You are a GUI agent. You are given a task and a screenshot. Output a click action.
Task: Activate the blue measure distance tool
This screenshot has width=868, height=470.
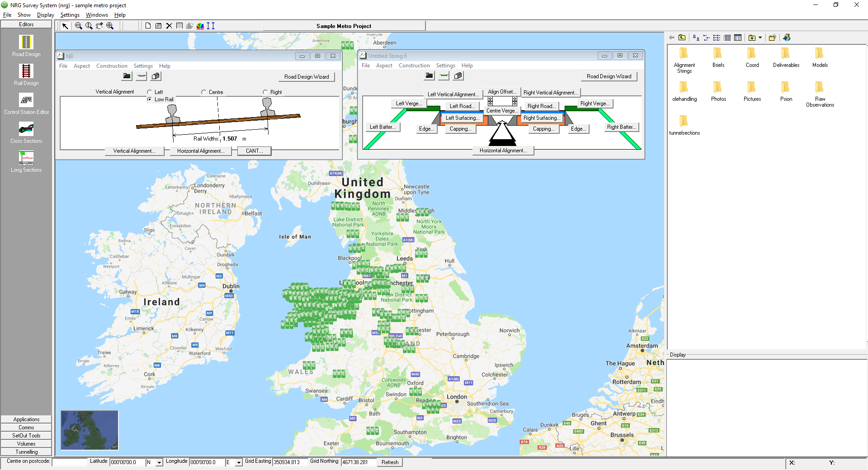(x=211, y=26)
